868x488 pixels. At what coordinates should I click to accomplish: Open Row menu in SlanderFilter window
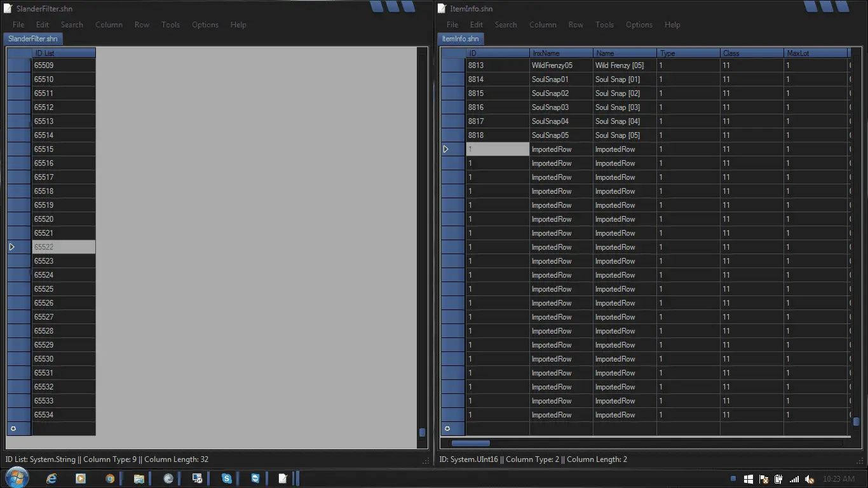coord(142,25)
